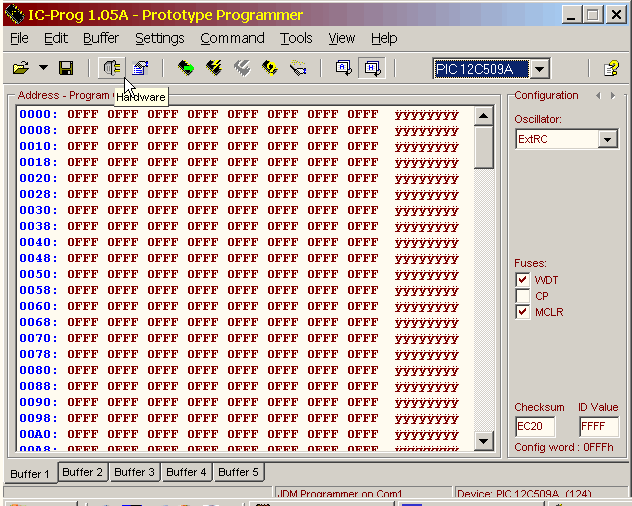Open the PIC 12C509A device dropdown

tap(539, 69)
